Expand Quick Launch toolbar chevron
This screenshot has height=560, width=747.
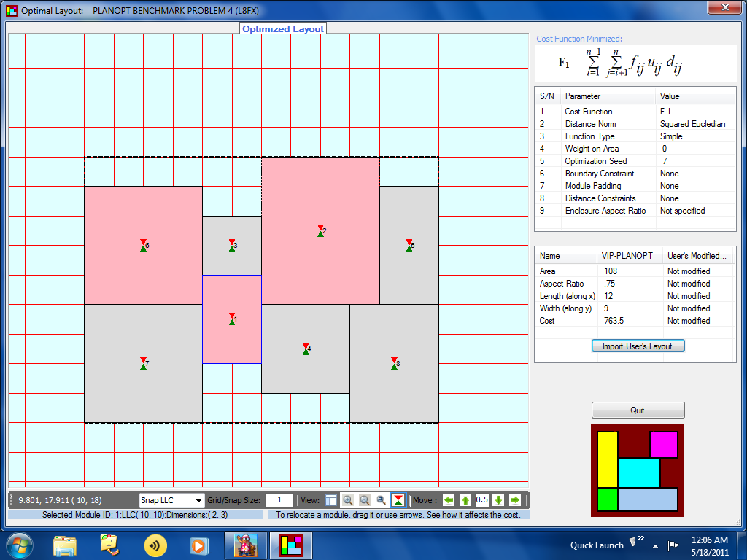pyautogui.click(x=640, y=540)
